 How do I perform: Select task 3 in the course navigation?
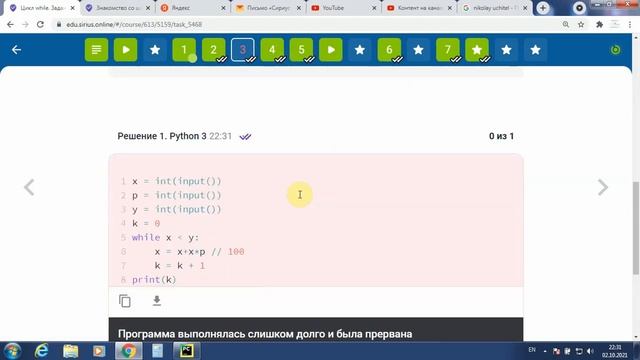pyautogui.click(x=242, y=50)
